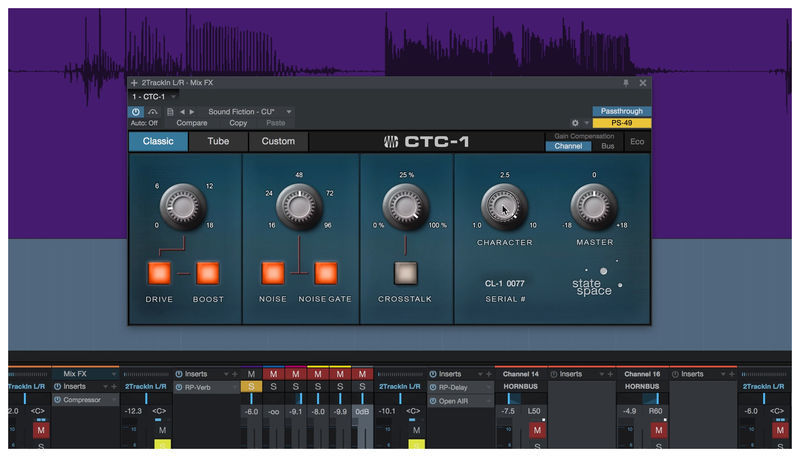Click the L50 pan value on Channel 14
The width and height of the screenshot is (800, 457).
click(534, 411)
